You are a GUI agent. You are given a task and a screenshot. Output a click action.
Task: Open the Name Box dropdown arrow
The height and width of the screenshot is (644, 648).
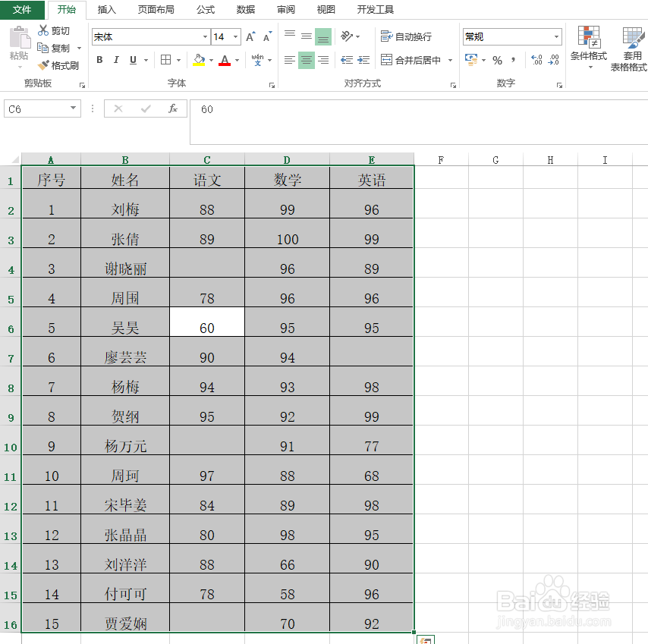[73, 108]
